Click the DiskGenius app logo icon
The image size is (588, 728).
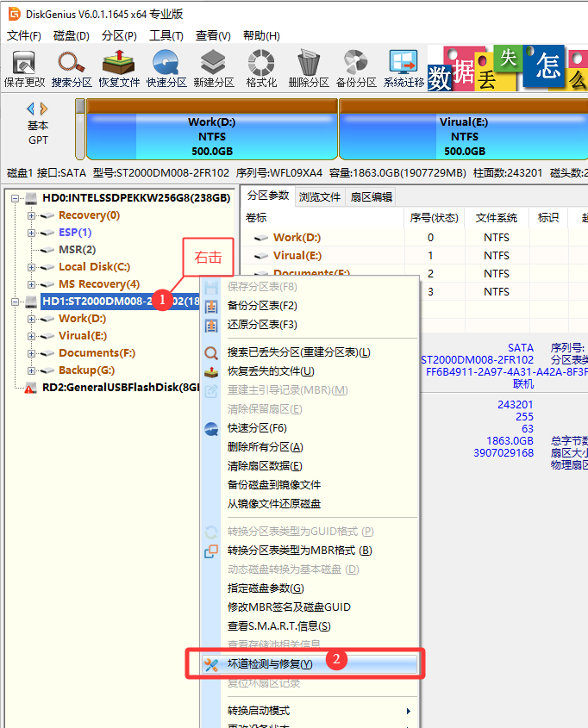pyautogui.click(x=15, y=14)
